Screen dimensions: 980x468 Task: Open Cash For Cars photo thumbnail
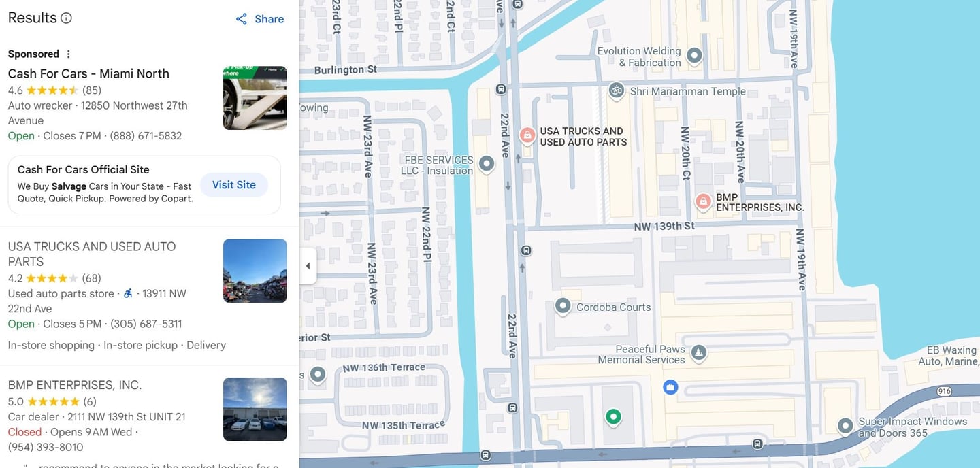point(255,98)
